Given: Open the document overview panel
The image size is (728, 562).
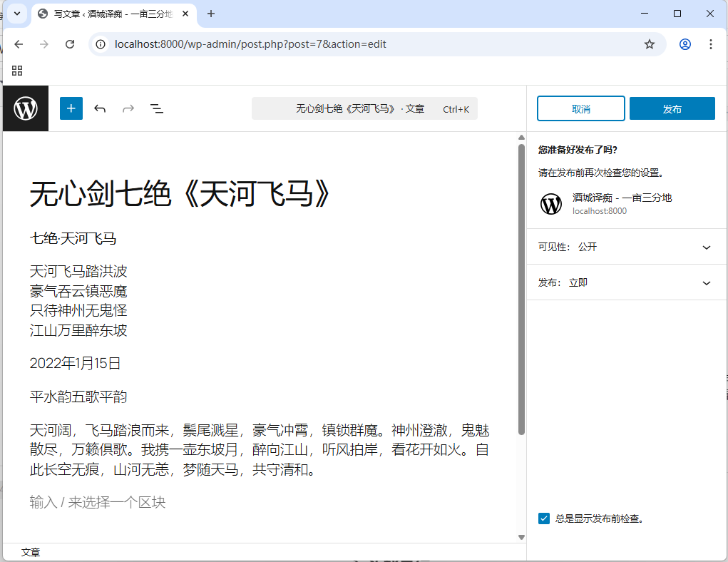Looking at the screenshot, I should 157,108.
